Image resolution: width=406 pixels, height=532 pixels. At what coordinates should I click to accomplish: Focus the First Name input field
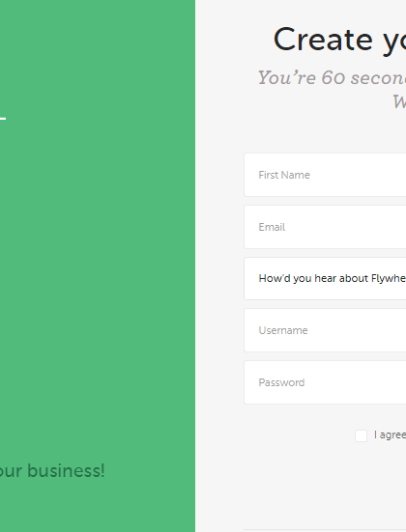pos(325,175)
